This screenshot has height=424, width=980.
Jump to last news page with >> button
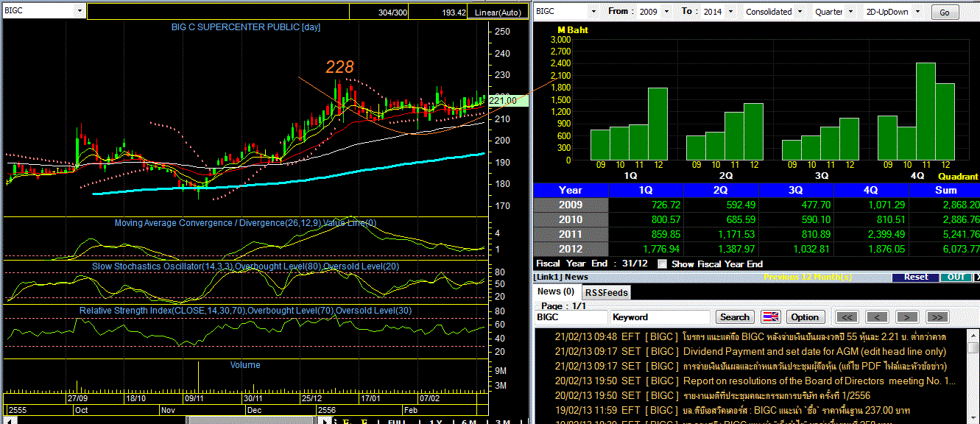click(x=937, y=317)
